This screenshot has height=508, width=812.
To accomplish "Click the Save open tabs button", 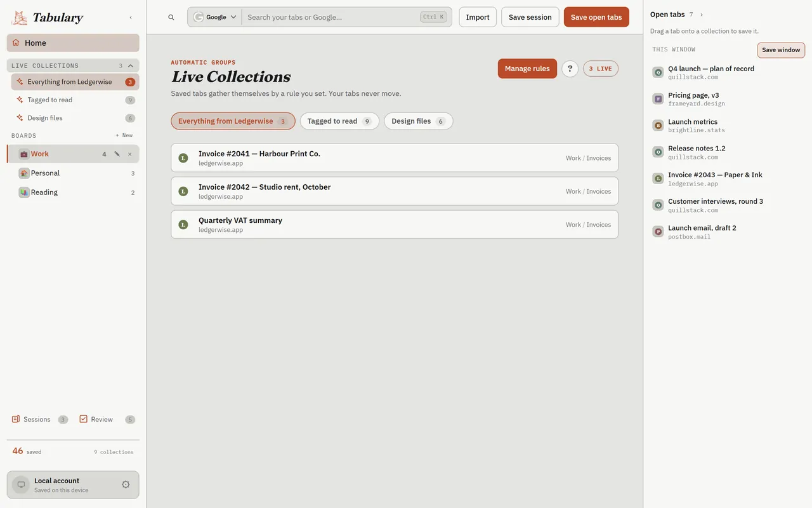I will click(596, 17).
